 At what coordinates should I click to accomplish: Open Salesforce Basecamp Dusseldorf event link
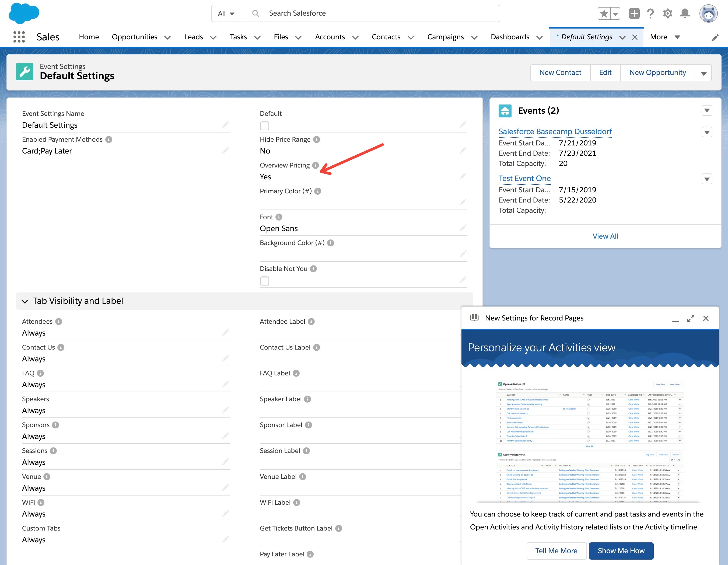point(555,132)
